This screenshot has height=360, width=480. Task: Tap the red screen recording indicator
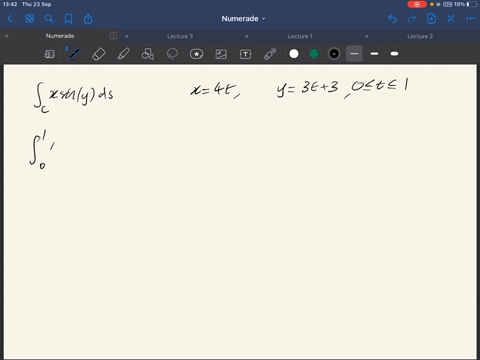click(x=417, y=4)
